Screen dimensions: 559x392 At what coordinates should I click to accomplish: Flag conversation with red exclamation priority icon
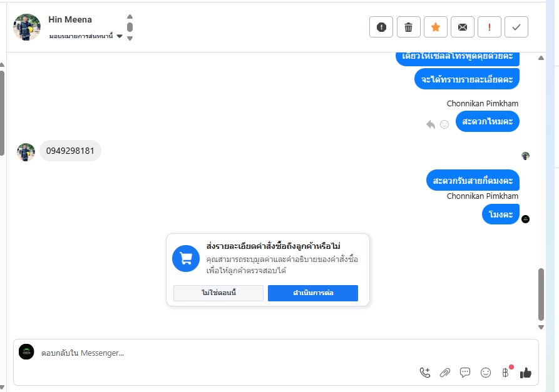[490, 27]
